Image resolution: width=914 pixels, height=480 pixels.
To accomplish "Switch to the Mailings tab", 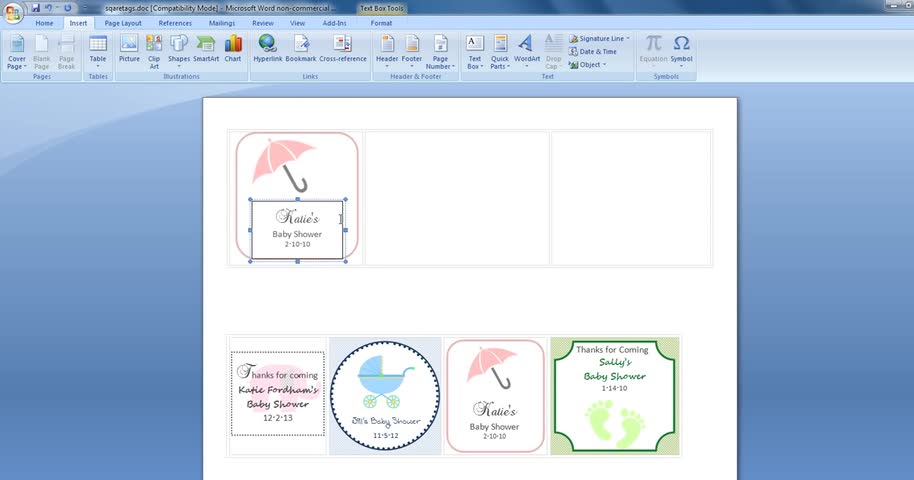I will [x=222, y=23].
